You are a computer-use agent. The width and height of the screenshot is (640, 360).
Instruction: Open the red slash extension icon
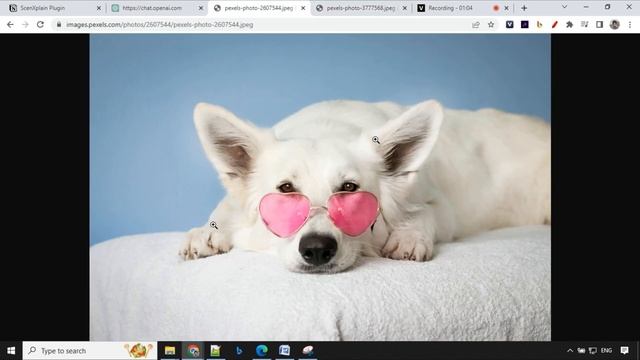(554, 25)
